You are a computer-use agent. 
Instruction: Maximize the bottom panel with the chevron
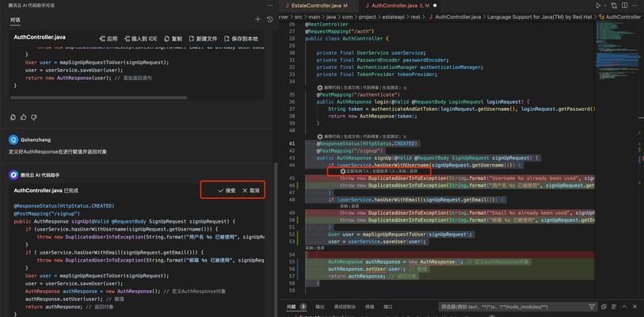(x=625, y=307)
